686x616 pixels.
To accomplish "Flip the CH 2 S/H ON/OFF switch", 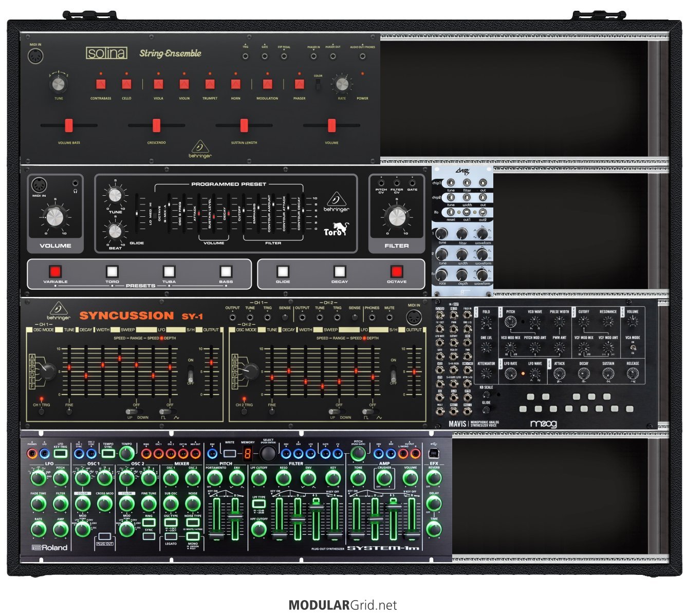I will point(393,373).
